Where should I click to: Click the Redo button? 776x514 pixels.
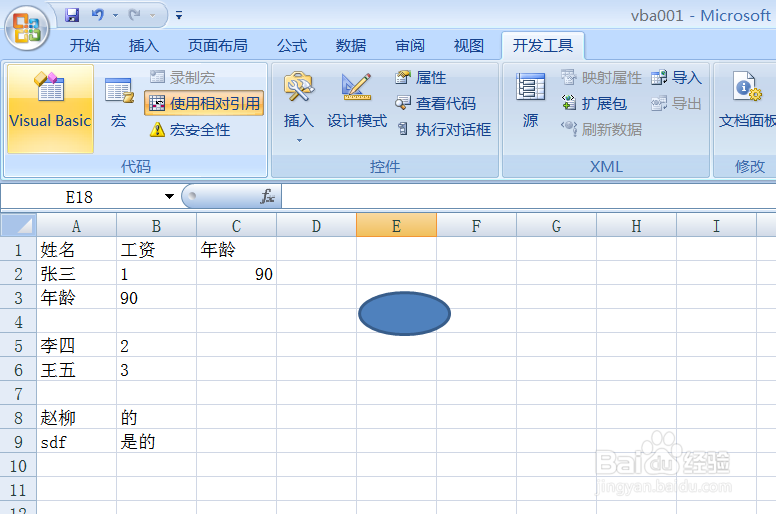click(135, 15)
